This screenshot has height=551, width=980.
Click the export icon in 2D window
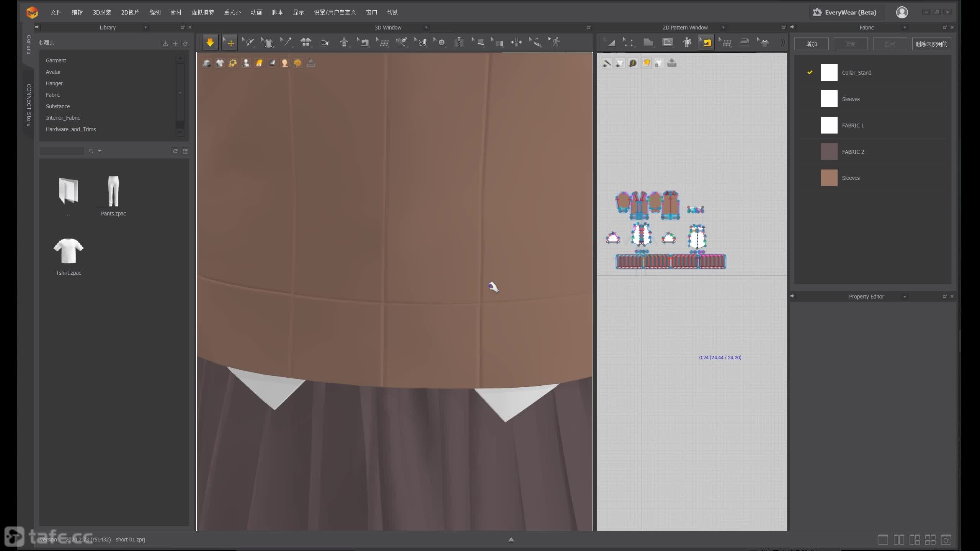coord(672,63)
